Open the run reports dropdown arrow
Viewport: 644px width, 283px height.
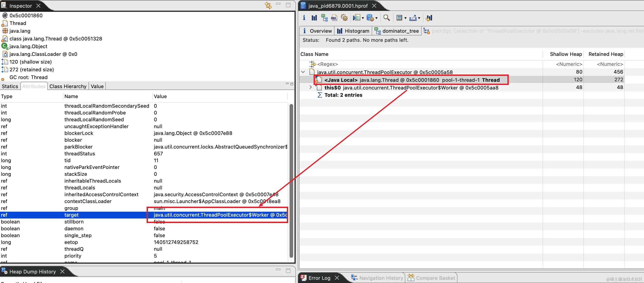(363, 18)
